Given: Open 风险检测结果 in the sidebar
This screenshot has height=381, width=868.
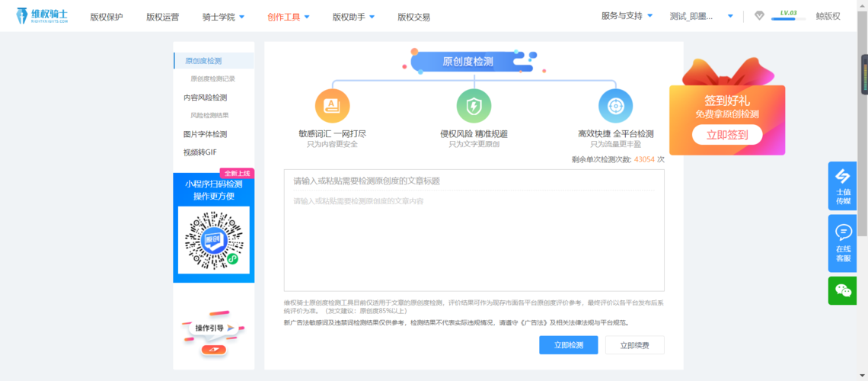Looking at the screenshot, I should 210,116.
